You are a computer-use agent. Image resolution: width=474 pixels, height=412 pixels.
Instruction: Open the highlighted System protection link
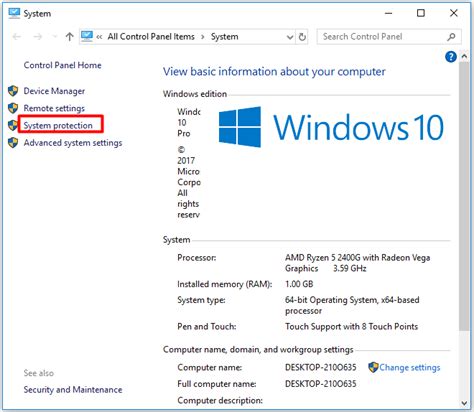point(58,125)
